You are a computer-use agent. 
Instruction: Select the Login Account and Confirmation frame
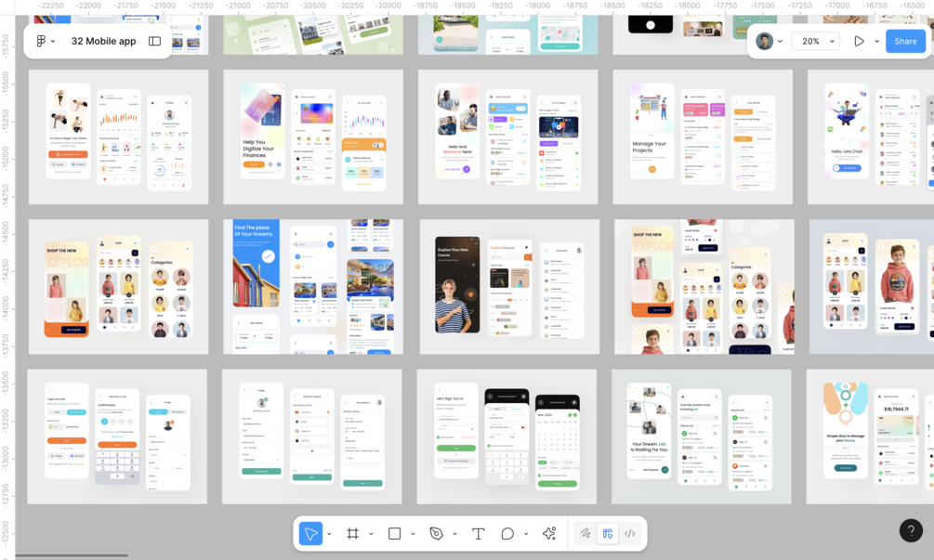(117, 436)
